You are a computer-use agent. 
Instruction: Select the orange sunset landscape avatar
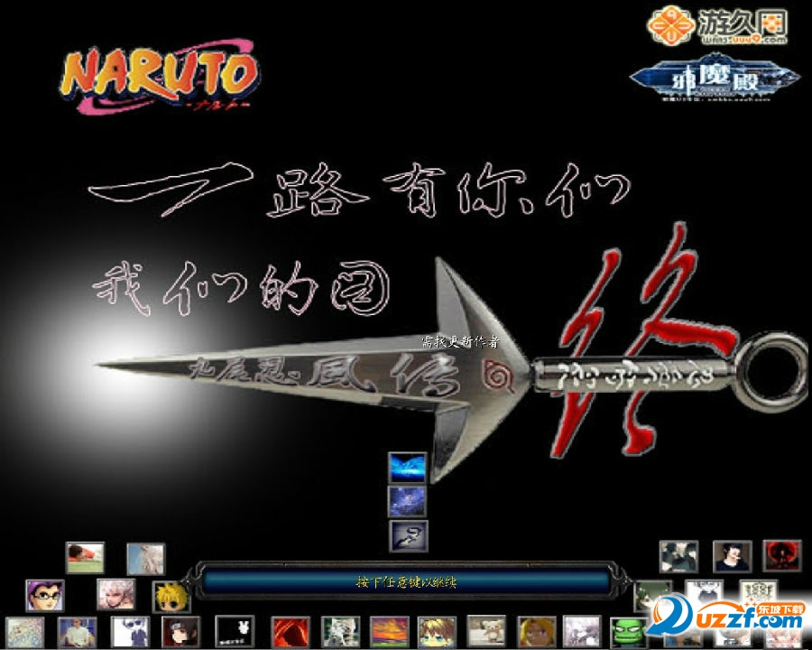pos(390,632)
